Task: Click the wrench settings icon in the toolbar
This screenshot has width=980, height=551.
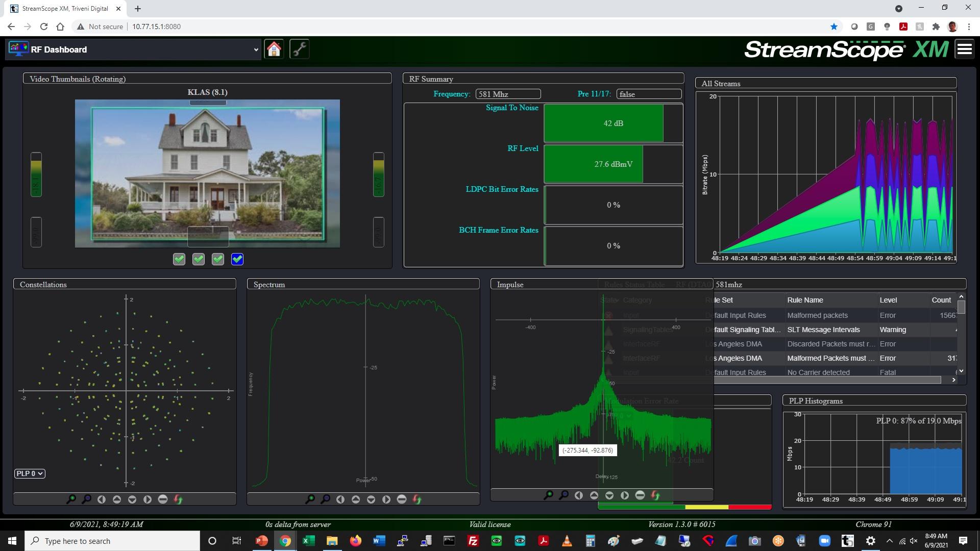Action: pyautogui.click(x=300, y=49)
